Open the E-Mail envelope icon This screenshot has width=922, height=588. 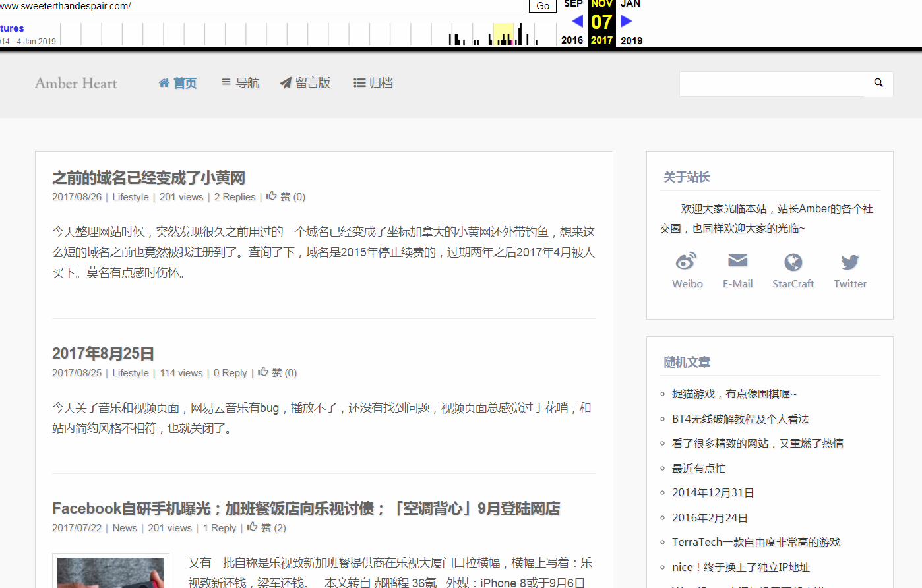tap(737, 261)
